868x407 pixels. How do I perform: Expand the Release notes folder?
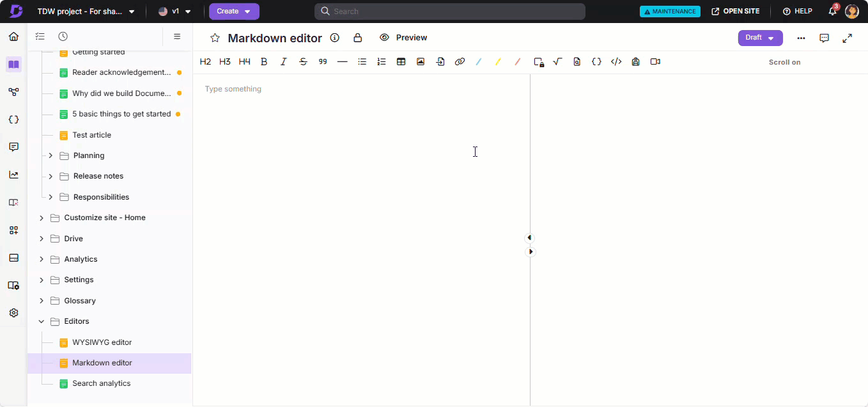[50, 176]
